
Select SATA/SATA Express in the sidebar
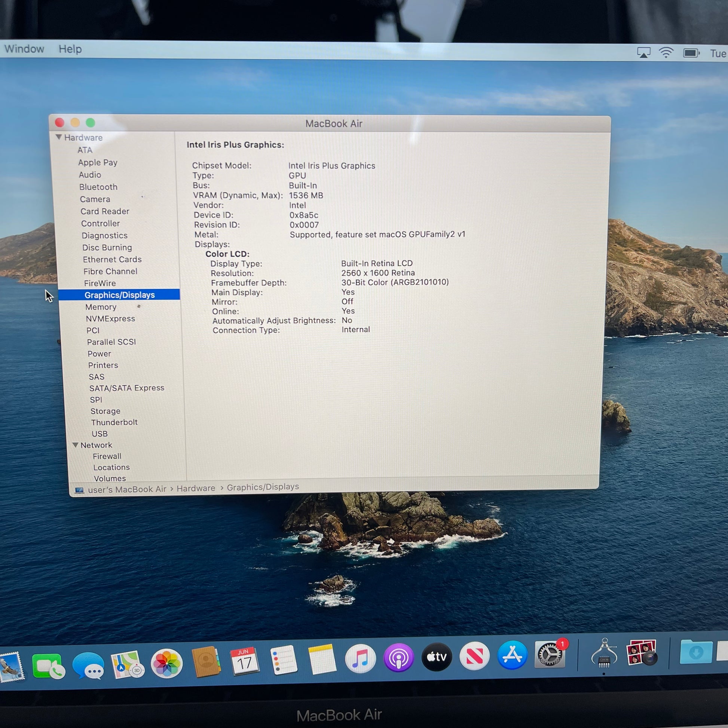coord(126,388)
